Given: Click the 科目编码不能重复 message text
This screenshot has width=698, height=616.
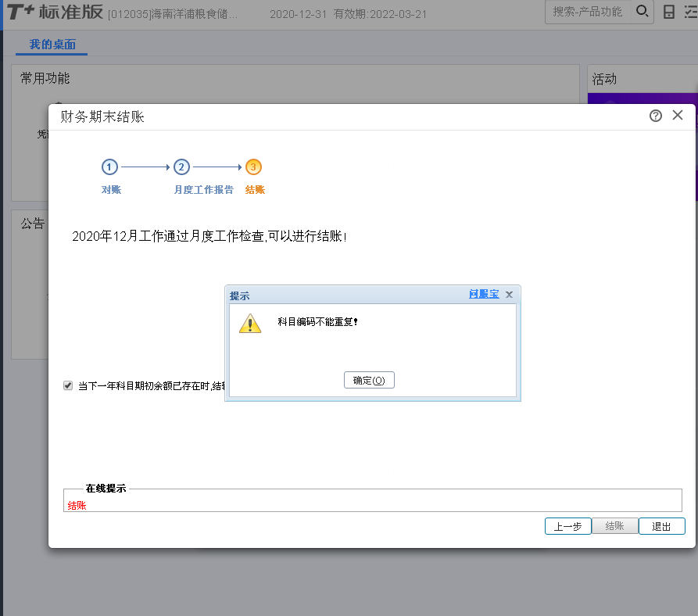Looking at the screenshot, I should tap(318, 322).
